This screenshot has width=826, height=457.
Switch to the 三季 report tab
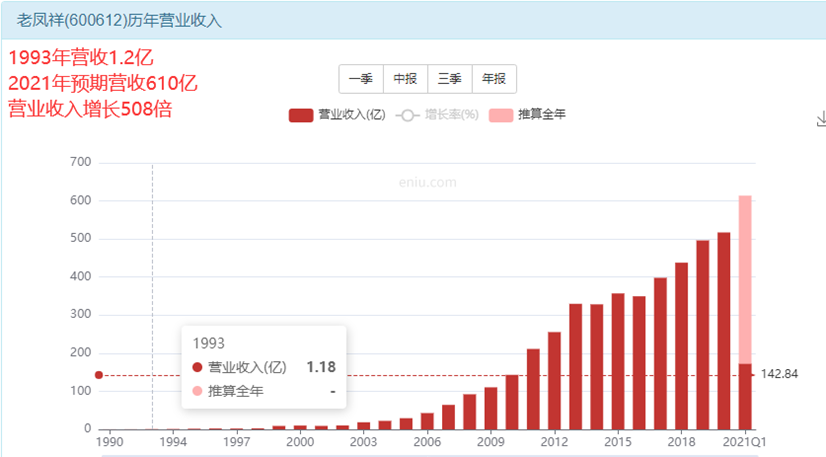pyautogui.click(x=450, y=79)
